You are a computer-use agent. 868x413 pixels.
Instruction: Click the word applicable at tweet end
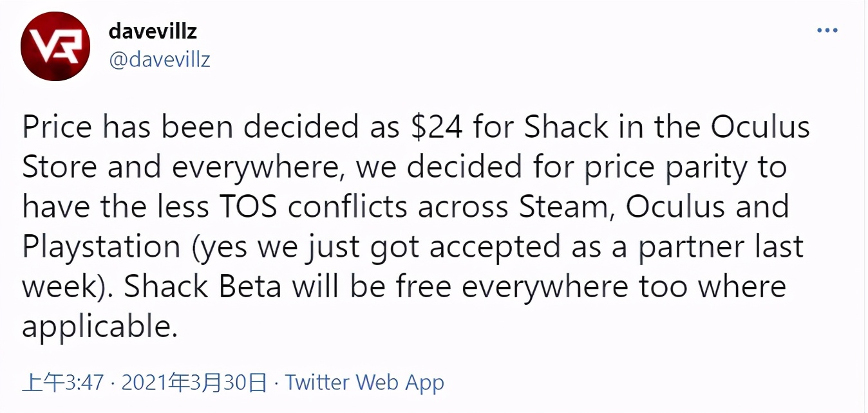(x=99, y=327)
